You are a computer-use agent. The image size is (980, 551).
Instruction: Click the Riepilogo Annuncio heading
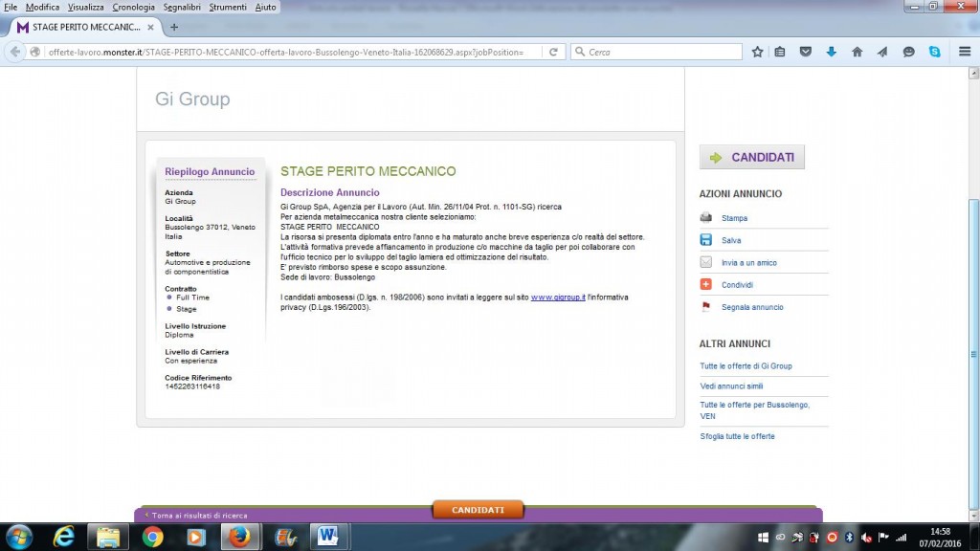click(x=210, y=171)
